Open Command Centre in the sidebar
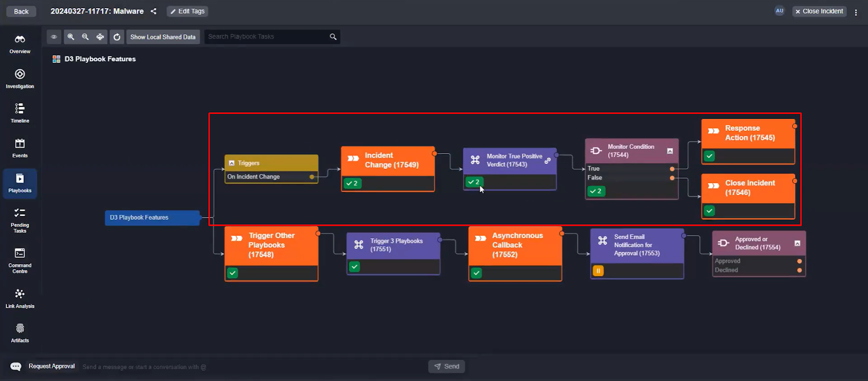 20,260
